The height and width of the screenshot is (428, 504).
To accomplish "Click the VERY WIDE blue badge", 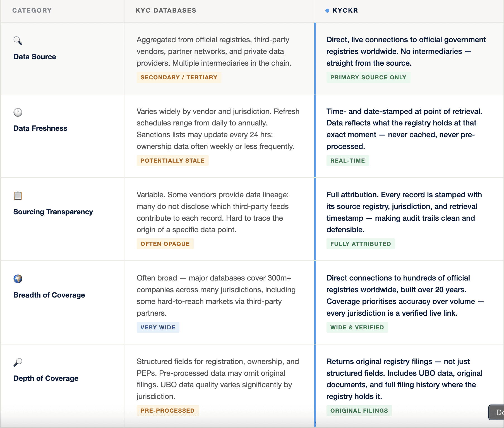I will pyautogui.click(x=158, y=327).
